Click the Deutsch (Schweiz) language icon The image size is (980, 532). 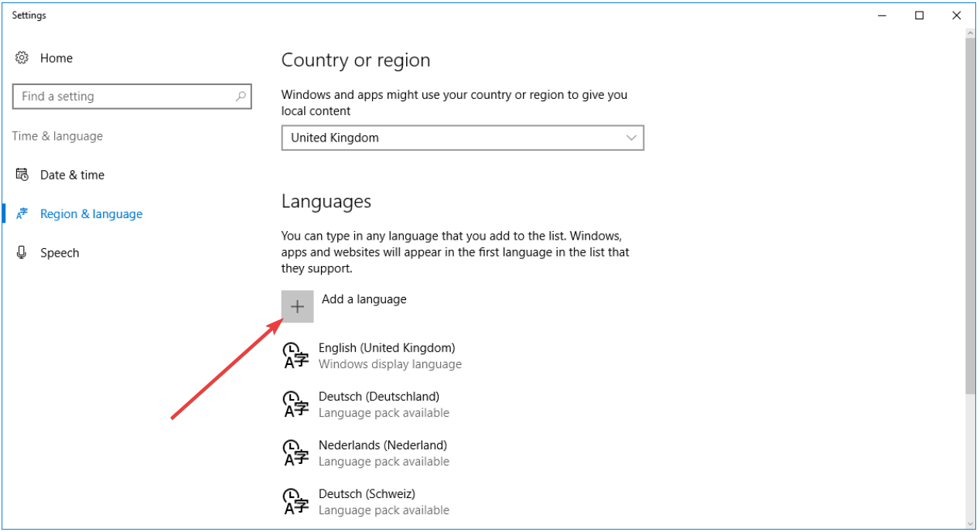coord(295,502)
